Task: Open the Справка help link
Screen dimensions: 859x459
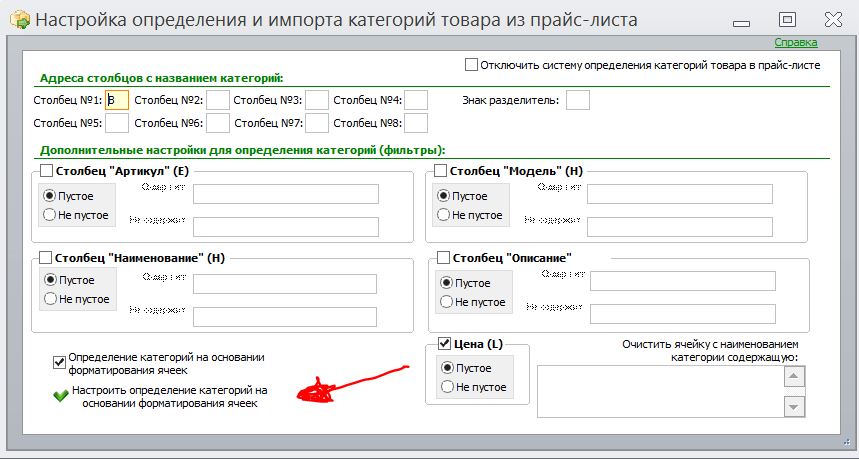Action: click(795, 42)
